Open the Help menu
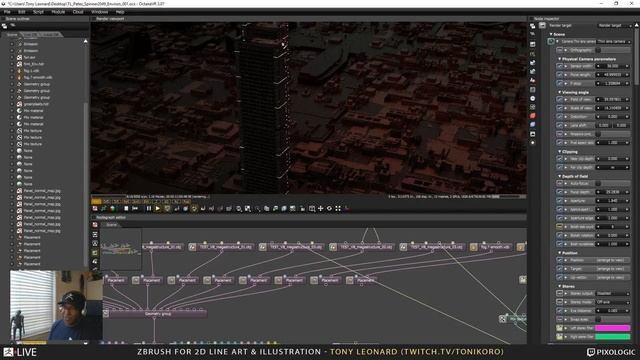The height and width of the screenshot is (360, 640). [x=120, y=12]
